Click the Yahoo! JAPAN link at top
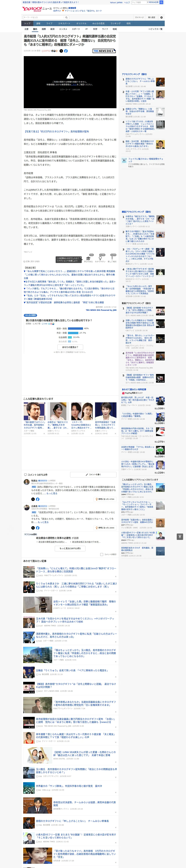186x868 pixels. coord(116,2)
